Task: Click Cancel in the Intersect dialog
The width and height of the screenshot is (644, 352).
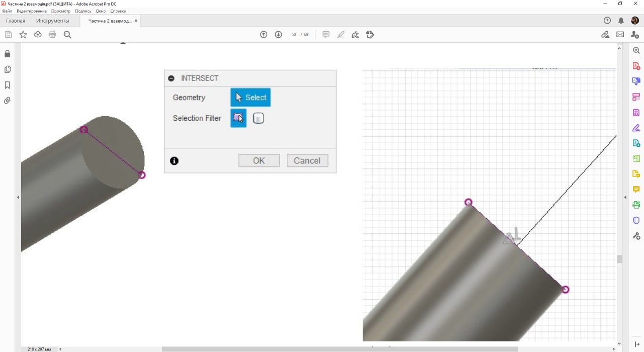Action: pyautogui.click(x=307, y=160)
